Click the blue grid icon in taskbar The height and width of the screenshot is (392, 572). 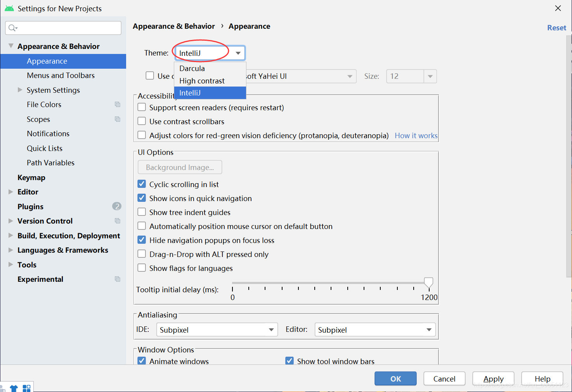tap(27, 388)
